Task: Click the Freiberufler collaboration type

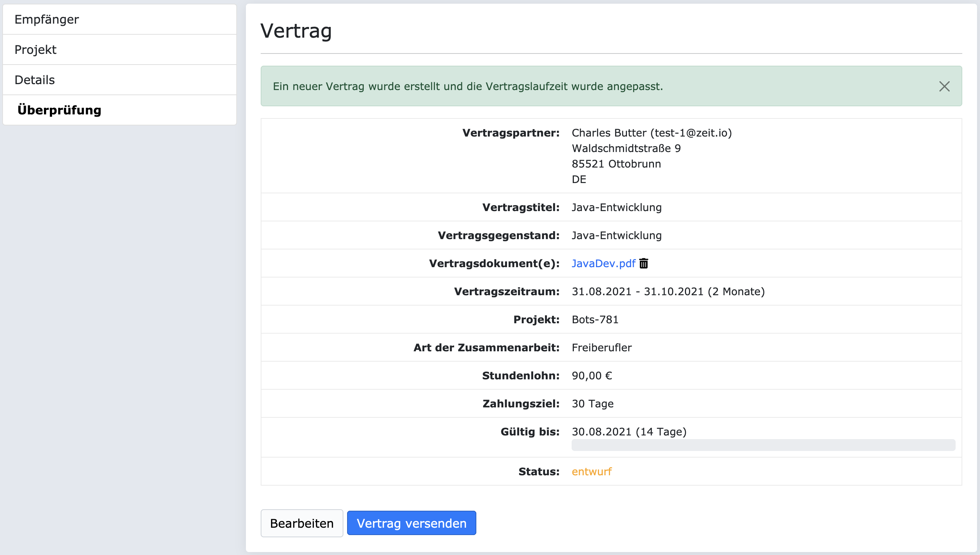Action: pyautogui.click(x=602, y=347)
